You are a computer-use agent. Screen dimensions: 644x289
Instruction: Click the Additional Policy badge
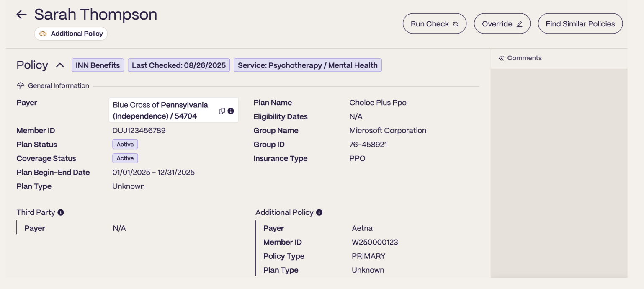point(71,34)
